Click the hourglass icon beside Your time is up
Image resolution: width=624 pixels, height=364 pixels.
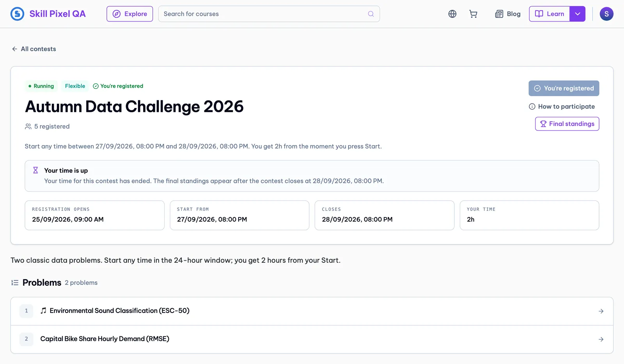click(x=35, y=170)
